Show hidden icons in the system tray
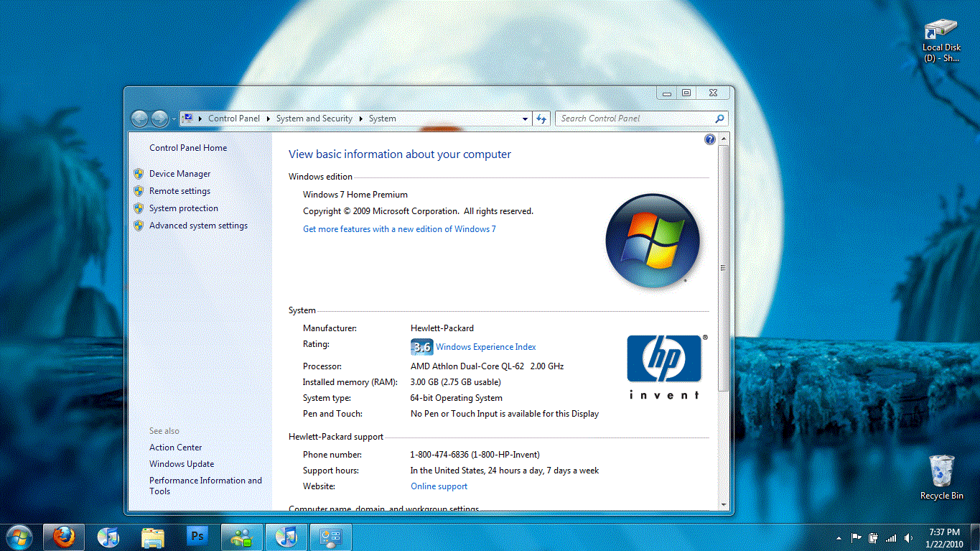980x551 pixels. coord(839,537)
